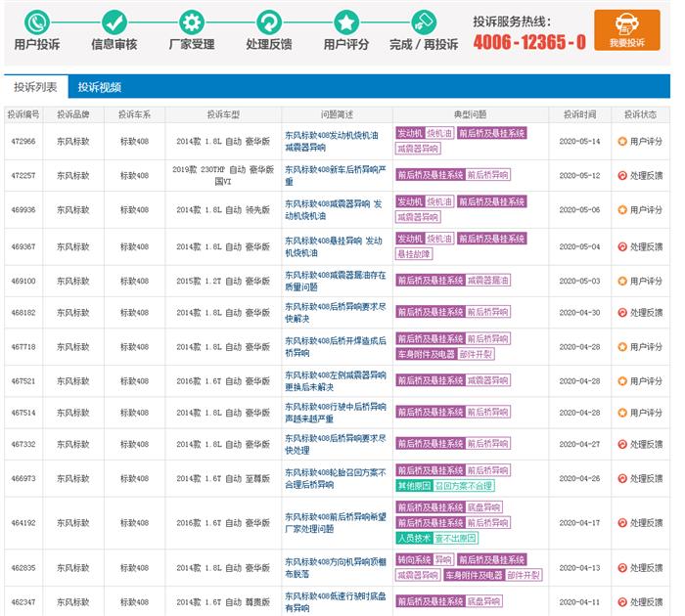
Task: Click the model 2015款 1.2T 自动 豪华版
Action: tap(223, 282)
